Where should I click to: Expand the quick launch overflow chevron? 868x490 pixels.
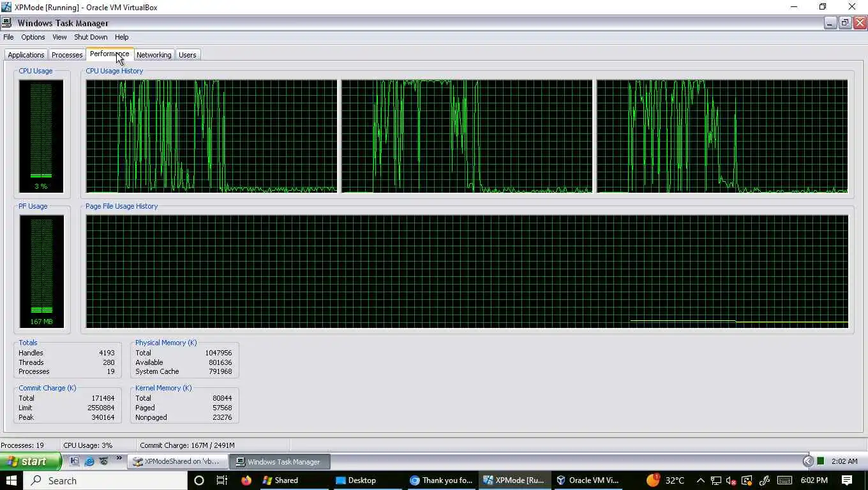pos(119,458)
